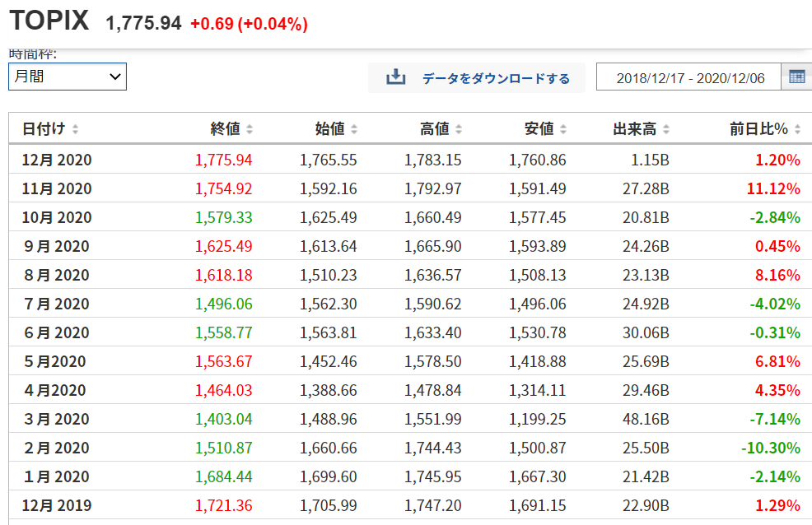The height and width of the screenshot is (525, 812).
Task: Click the +0.69 (+0.04%) change value
Action: pyautogui.click(x=249, y=24)
